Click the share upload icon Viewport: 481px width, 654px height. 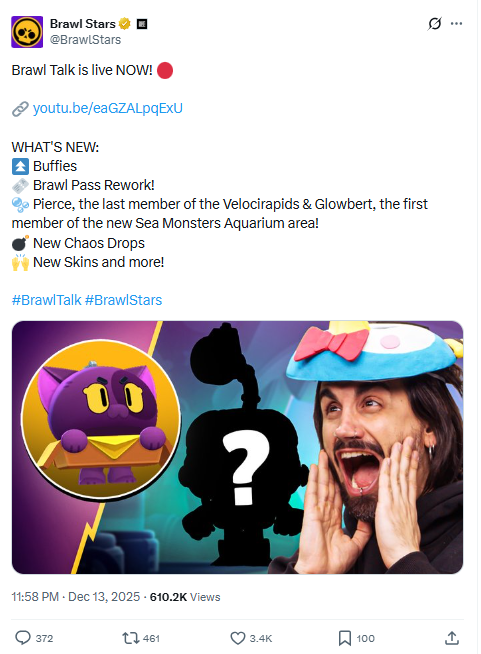(x=452, y=638)
